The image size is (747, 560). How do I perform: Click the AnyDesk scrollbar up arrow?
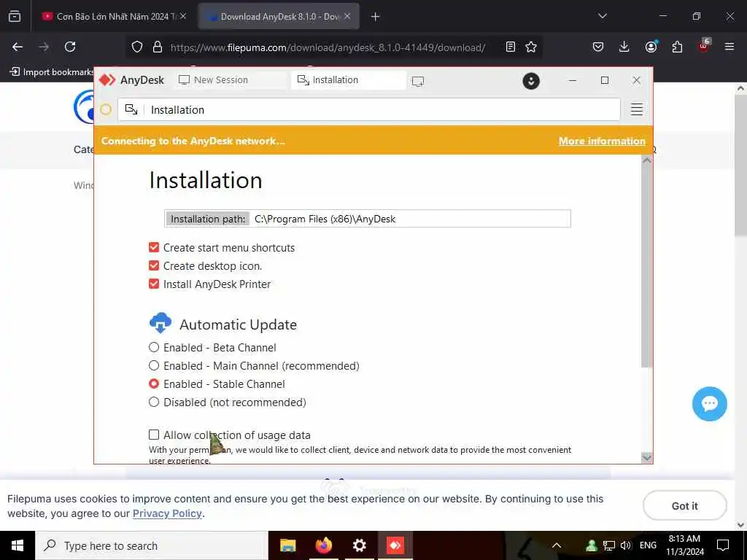click(646, 161)
